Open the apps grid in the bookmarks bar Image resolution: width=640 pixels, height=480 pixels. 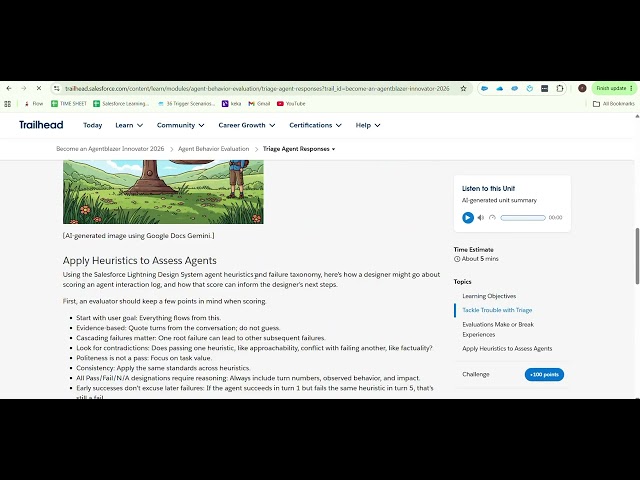[7, 104]
